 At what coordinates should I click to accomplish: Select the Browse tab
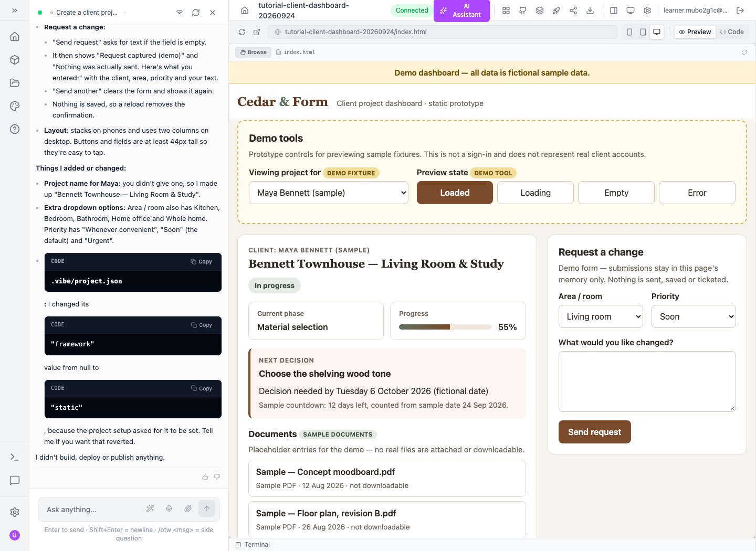tap(254, 52)
